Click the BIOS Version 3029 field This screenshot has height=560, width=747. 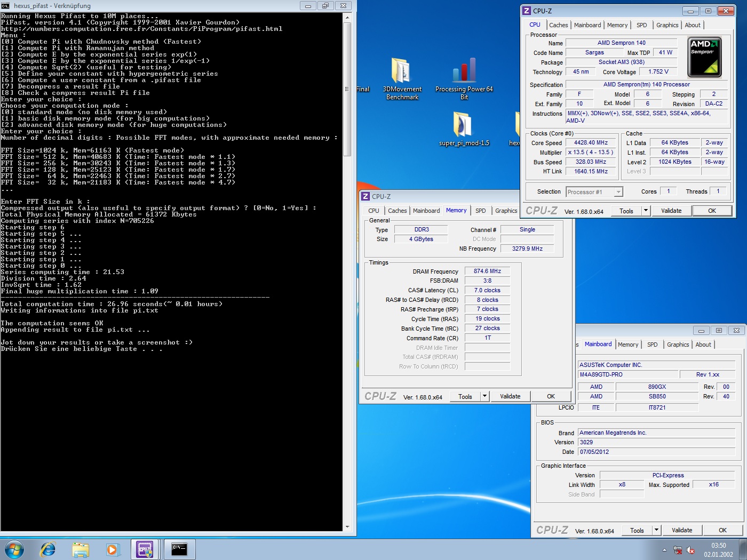657,442
